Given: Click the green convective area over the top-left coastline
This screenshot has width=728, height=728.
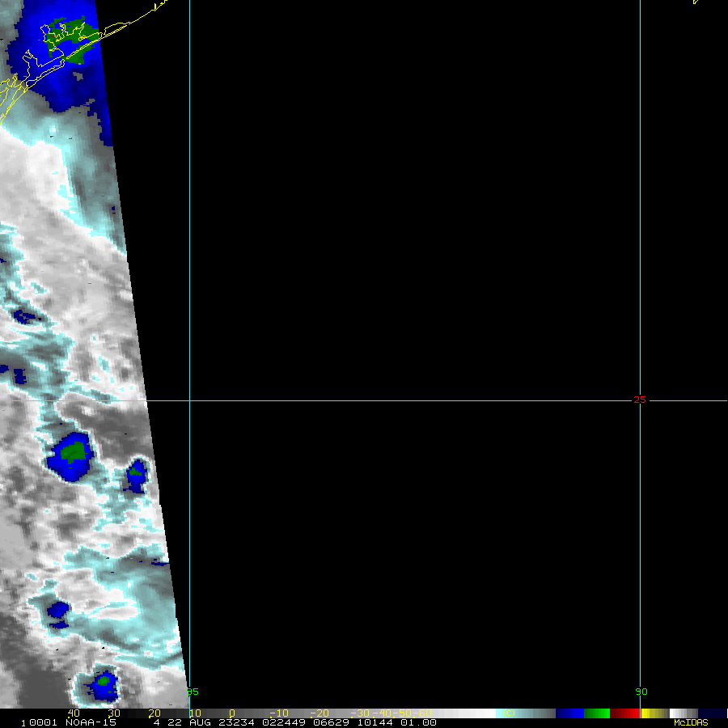Looking at the screenshot, I should pyautogui.click(x=69, y=35).
